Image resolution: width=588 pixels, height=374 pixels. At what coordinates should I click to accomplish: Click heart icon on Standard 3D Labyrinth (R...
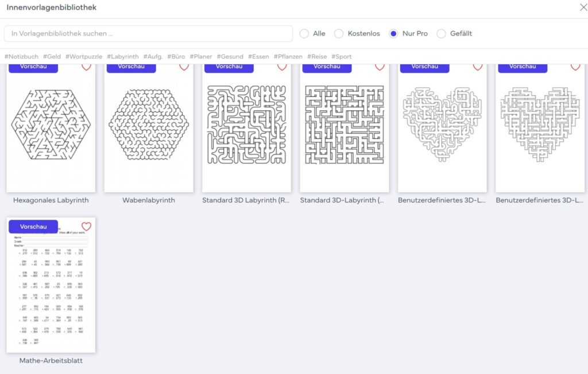(x=282, y=67)
